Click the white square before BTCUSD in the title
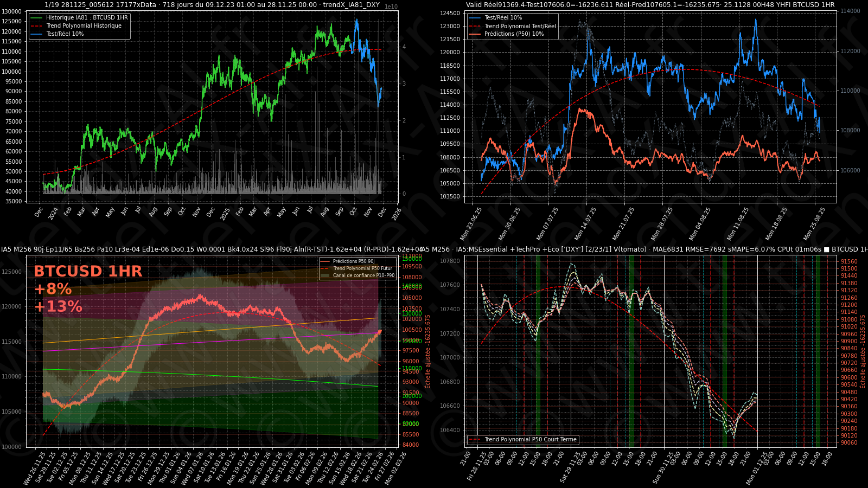This screenshot has width=868, height=488. point(826,249)
